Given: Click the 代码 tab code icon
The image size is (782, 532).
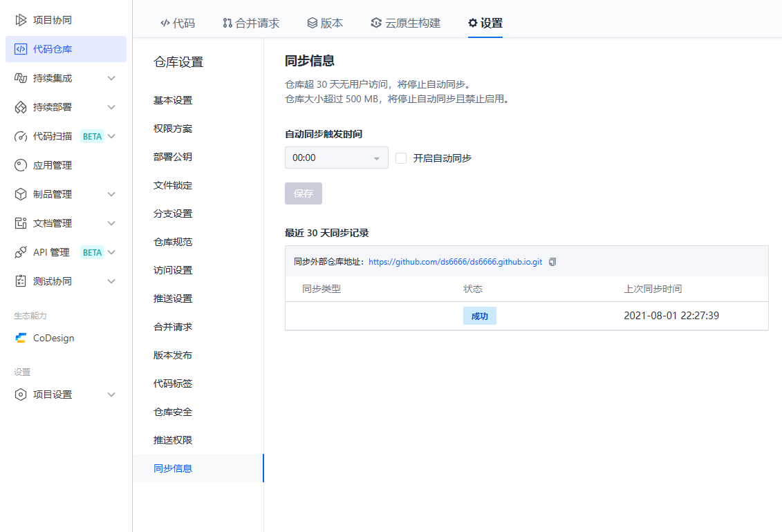Looking at the screenshot, I should [165, 23].
